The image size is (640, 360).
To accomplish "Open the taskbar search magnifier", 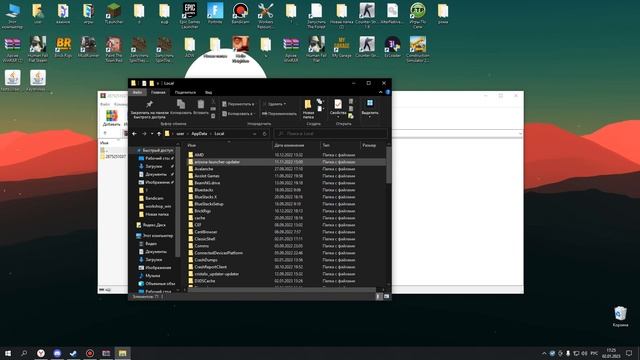I will [24, 353].
